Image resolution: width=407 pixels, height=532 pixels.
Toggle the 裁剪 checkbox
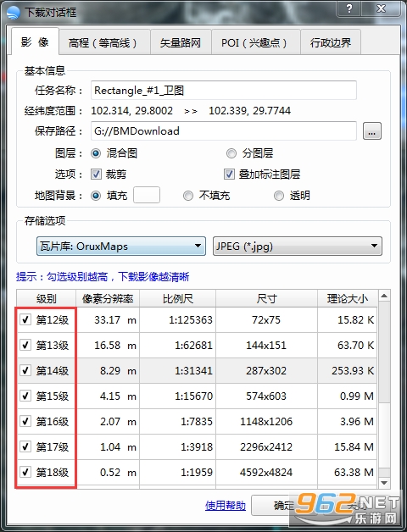[x=96, y=174]
